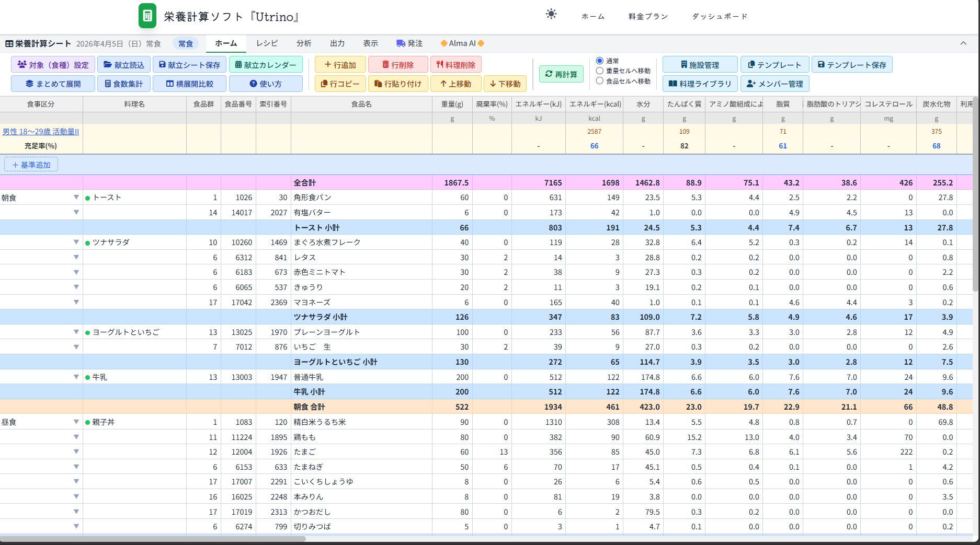Screen dimensions: 980x545
Task: Click the green dot beside ツナサラダ
Action: click(88, 243)
